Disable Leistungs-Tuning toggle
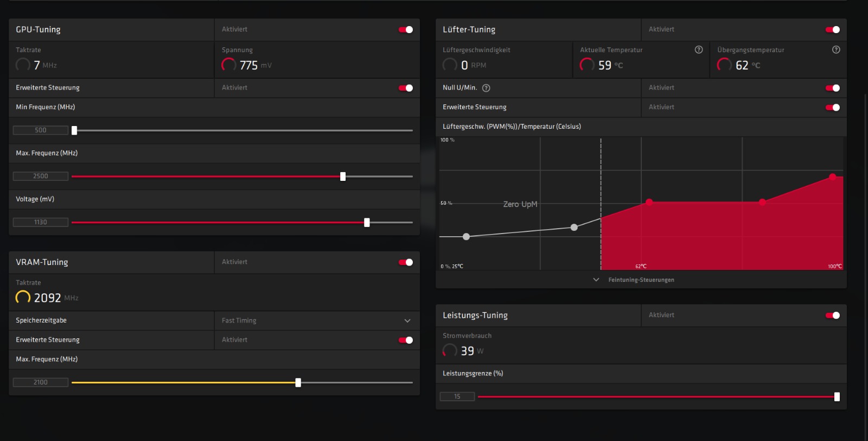The width and height of the screenshot is (868, 441). tap(833, 316)
